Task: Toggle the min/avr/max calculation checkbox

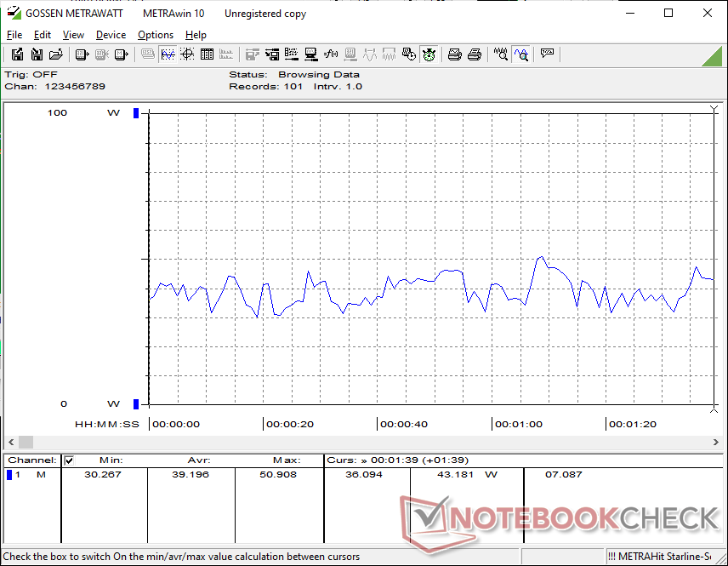Action: click(x=70, y=460)
